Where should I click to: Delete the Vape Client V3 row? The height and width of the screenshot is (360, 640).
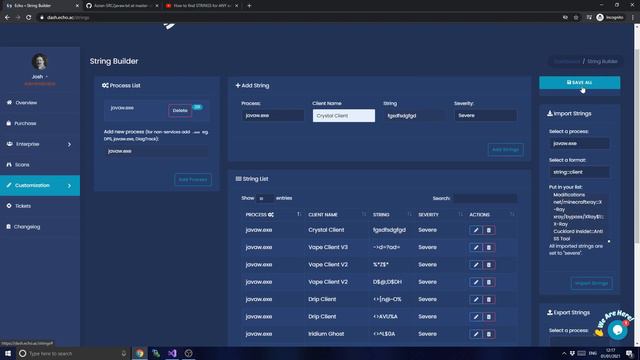pos(489,247)
